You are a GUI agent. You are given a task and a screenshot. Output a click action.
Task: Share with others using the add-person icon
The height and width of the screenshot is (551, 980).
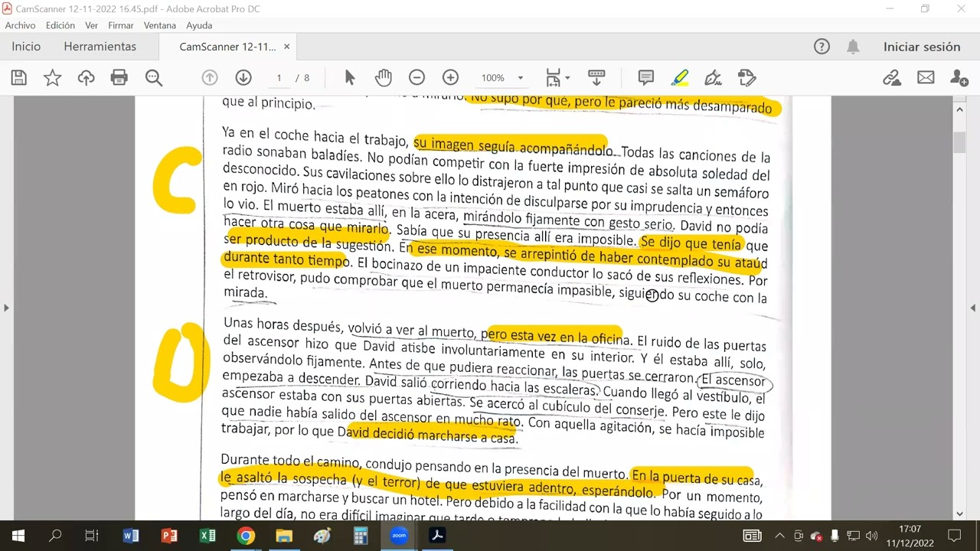[959, 77]
